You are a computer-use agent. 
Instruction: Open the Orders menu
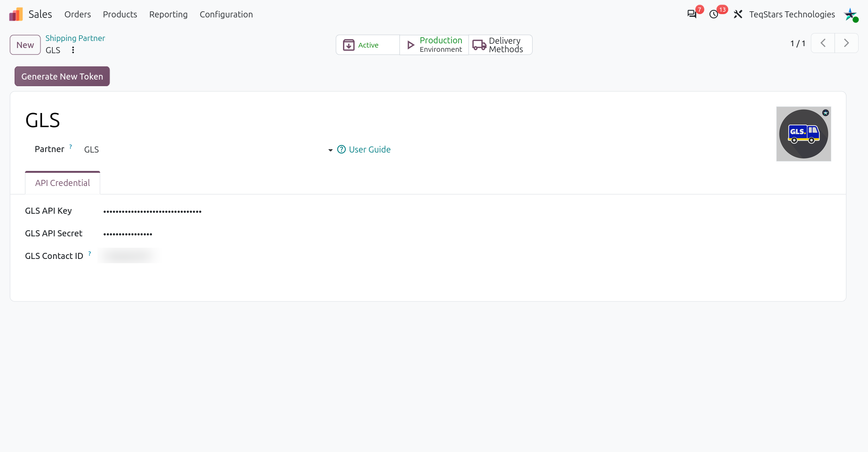pyautogui.click(x=78, y=14)
